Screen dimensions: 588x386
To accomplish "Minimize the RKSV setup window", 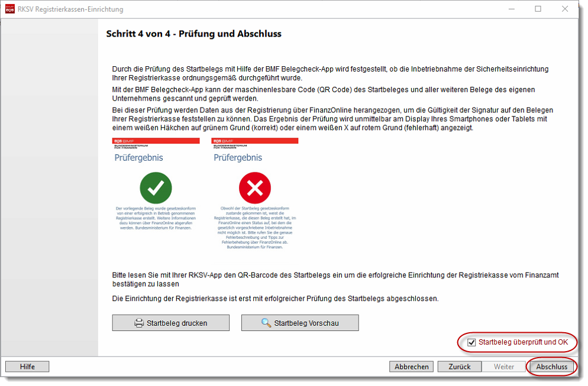I will pyautogui.click(x=511, y=9).
